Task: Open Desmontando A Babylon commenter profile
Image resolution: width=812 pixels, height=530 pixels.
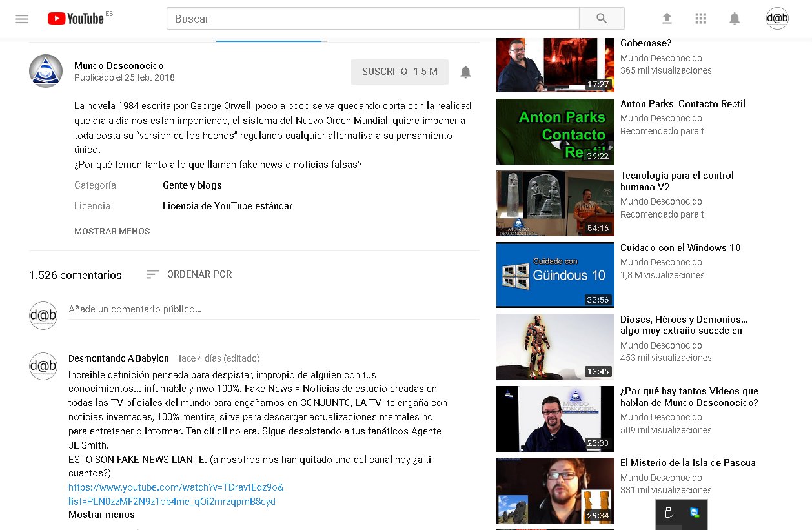Action: [119, 358]
